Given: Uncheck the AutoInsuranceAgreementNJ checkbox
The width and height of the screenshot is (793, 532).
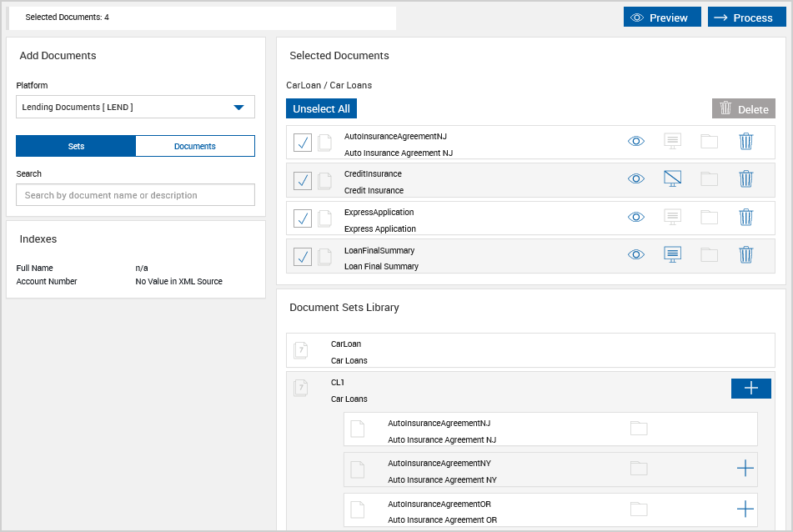Looking at the screenshot, I should (x=303, y=143).
